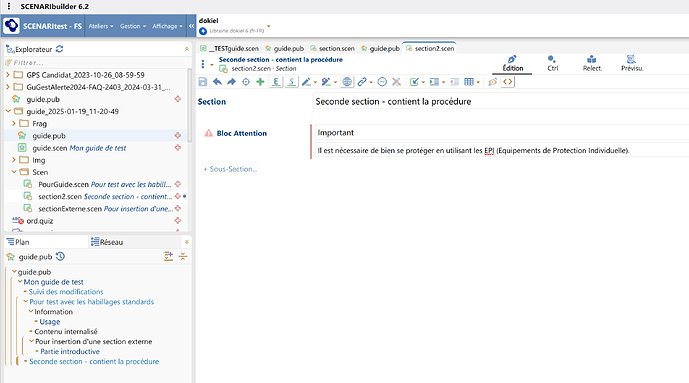
Task: Click the expand-all icon in Plan panel
Action: 169,256
